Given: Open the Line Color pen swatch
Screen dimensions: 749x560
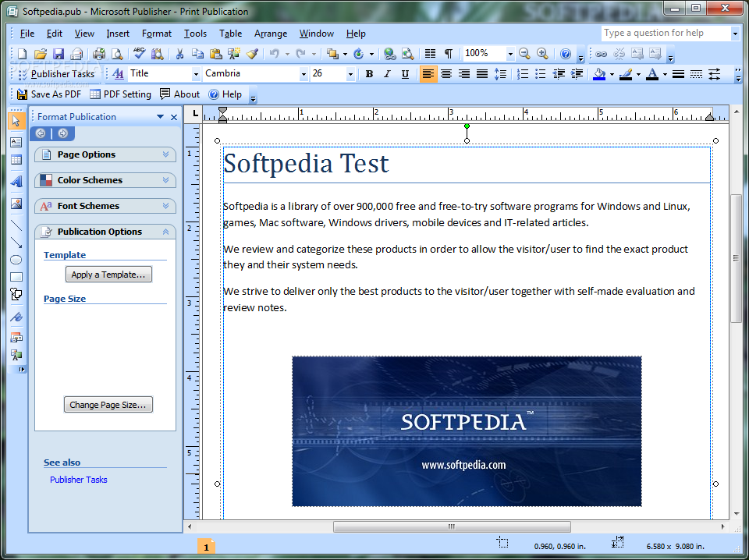Looking at the screenshot, I should tap(626, 74).
